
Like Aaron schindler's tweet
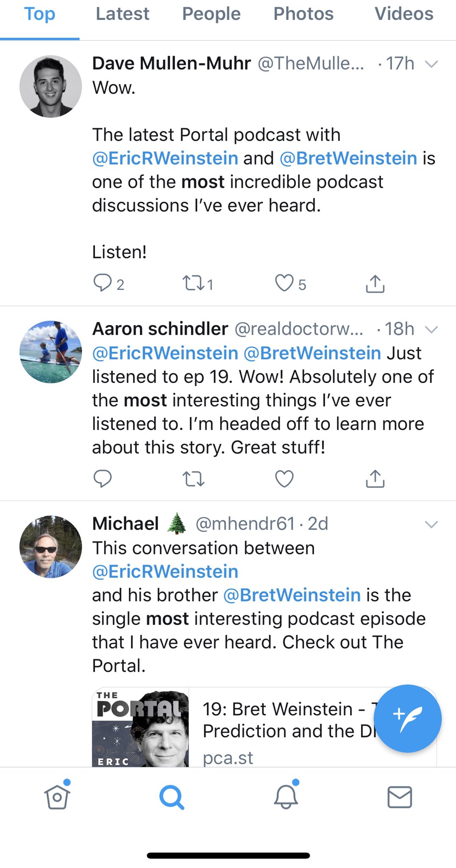pos(284,479)
